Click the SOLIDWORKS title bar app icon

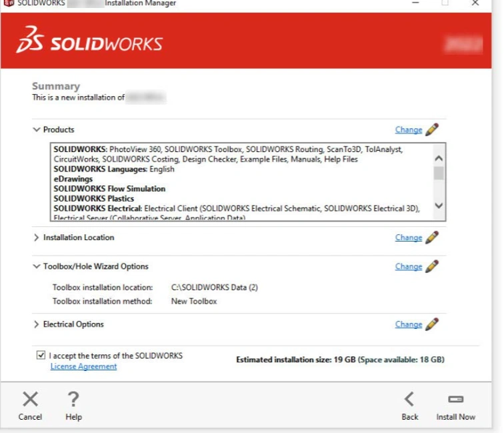coord(9,3)
